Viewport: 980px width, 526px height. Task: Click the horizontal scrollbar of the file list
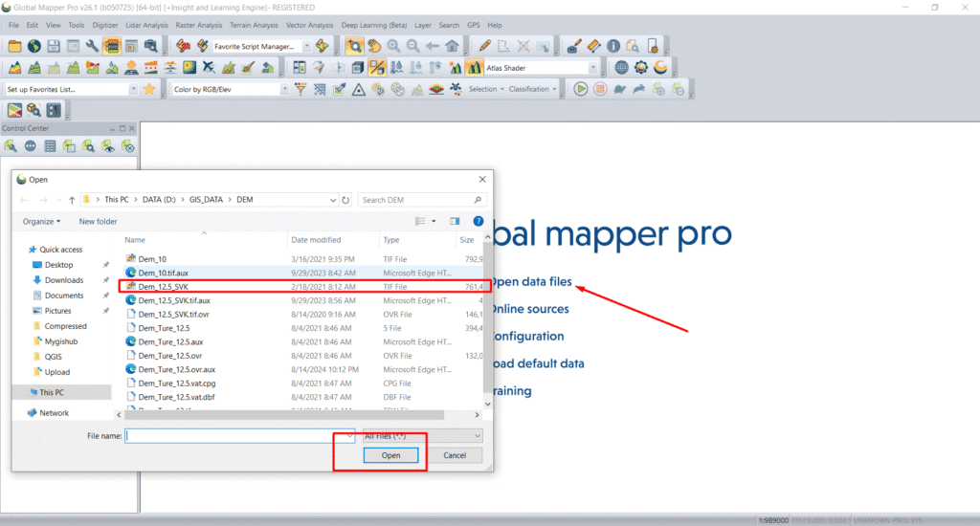(284, 415)
